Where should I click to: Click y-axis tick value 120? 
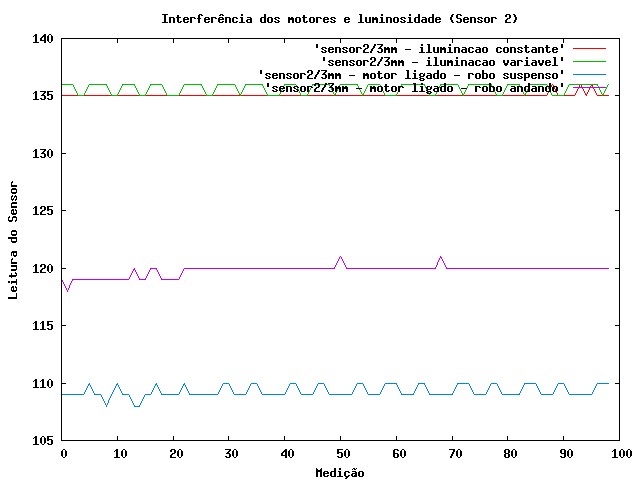(x=43, y=269)
